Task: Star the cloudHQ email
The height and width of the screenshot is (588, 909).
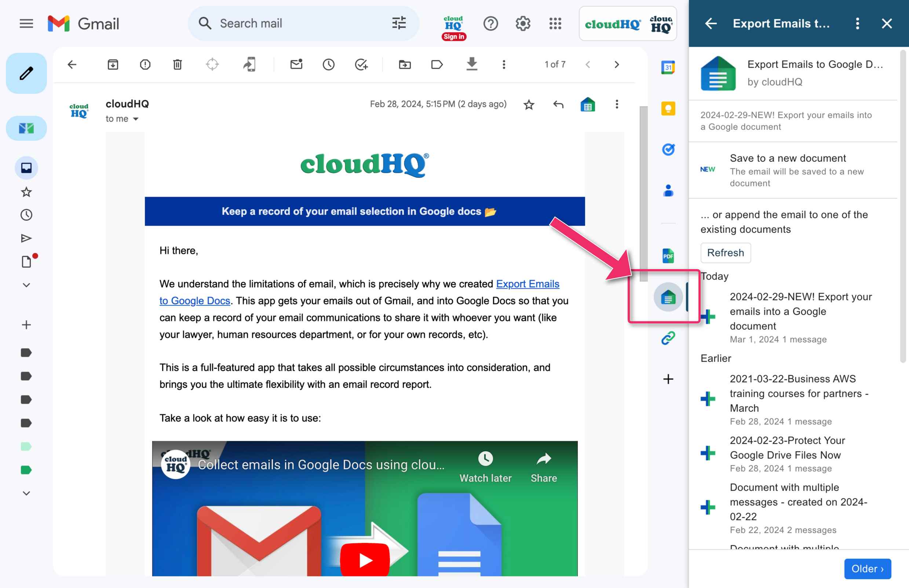Action: 529,104
